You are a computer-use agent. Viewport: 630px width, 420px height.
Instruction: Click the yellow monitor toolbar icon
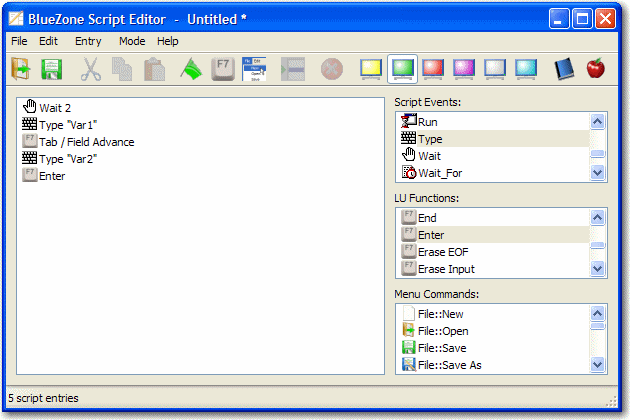(371, 69)
